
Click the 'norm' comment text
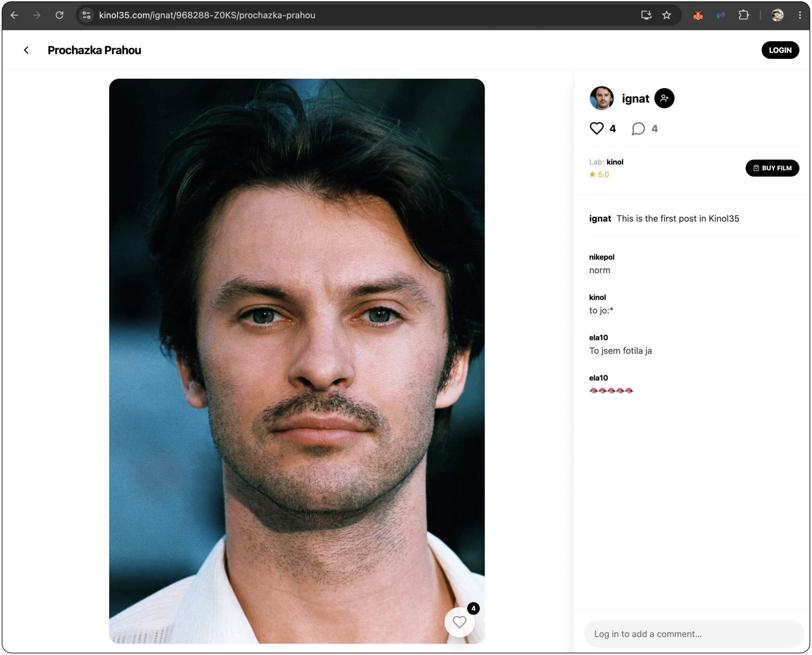(x=599, y=270)
